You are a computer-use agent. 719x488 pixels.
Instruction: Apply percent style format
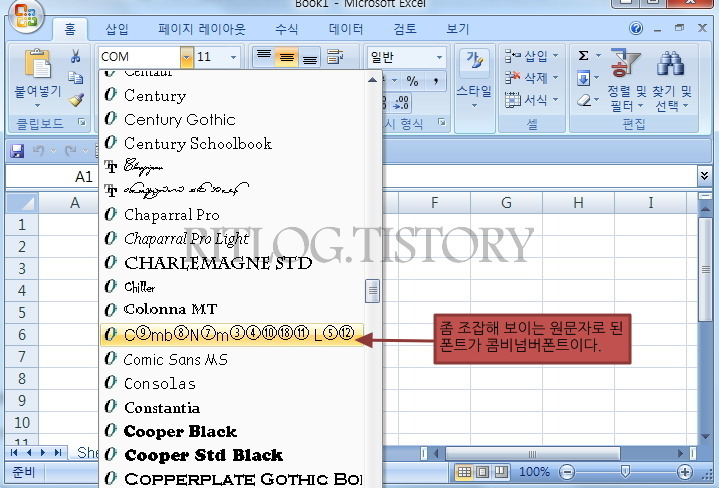[412, 81]
